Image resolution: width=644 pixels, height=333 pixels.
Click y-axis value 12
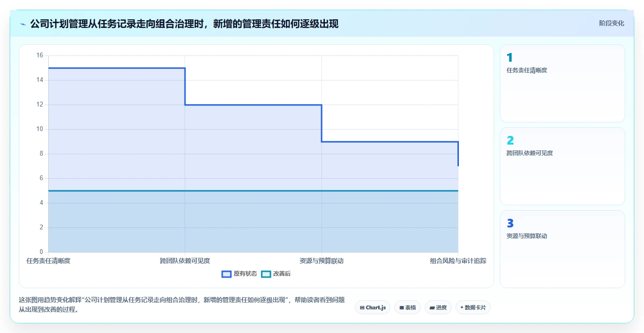(40, 105)
